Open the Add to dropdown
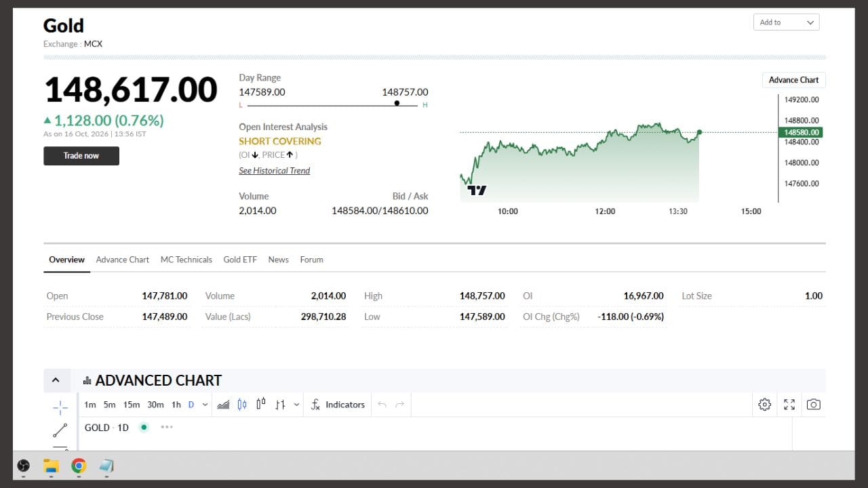Viewport: 868px width, 488px height. pos(787,22)
